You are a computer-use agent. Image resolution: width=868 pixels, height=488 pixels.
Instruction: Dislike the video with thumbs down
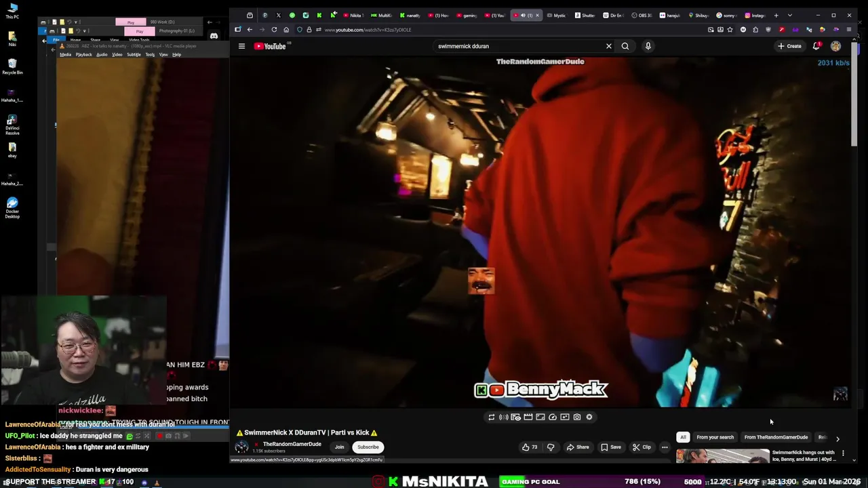(551, 447)
